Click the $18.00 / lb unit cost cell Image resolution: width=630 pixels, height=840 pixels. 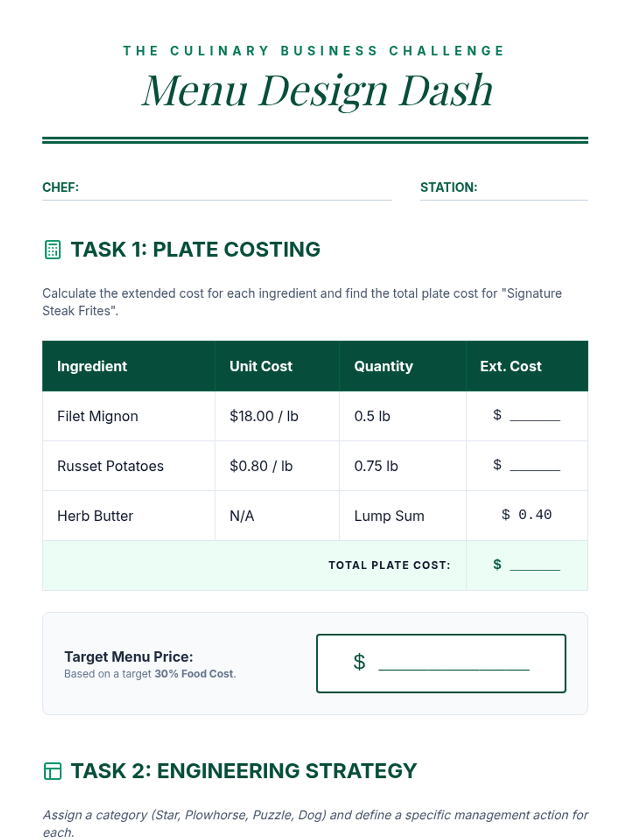pyautogui.click(x=264, y=416)
